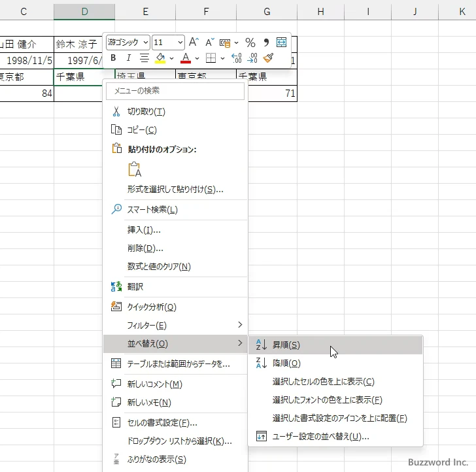
Task: Apply comma style number format
Action: 266,42
